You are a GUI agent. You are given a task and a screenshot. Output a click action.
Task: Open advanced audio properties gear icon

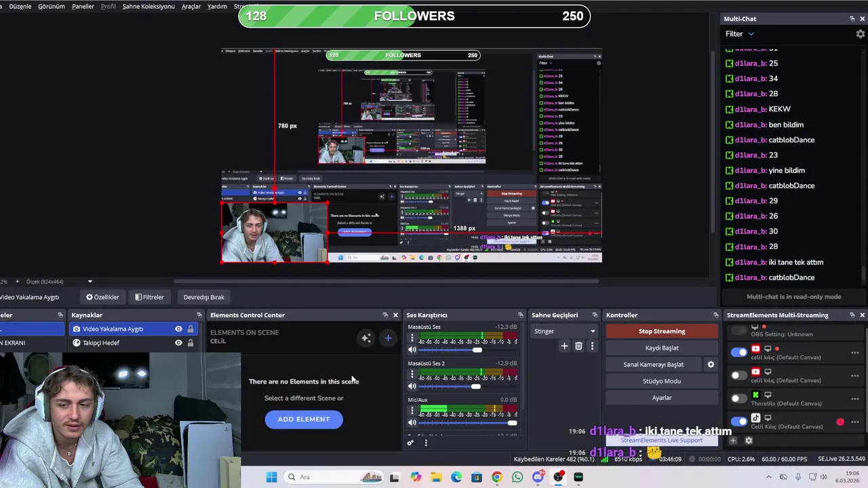(410, 443)
